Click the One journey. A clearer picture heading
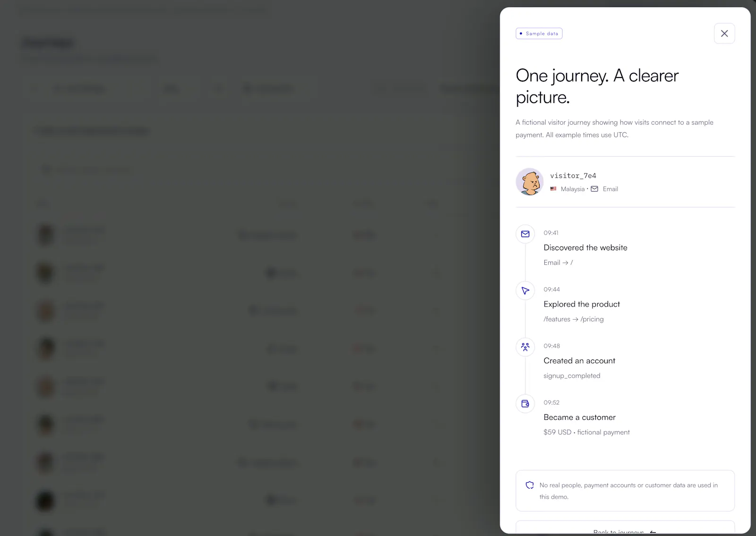The image size is (756, 536). [x=597, y=86]
